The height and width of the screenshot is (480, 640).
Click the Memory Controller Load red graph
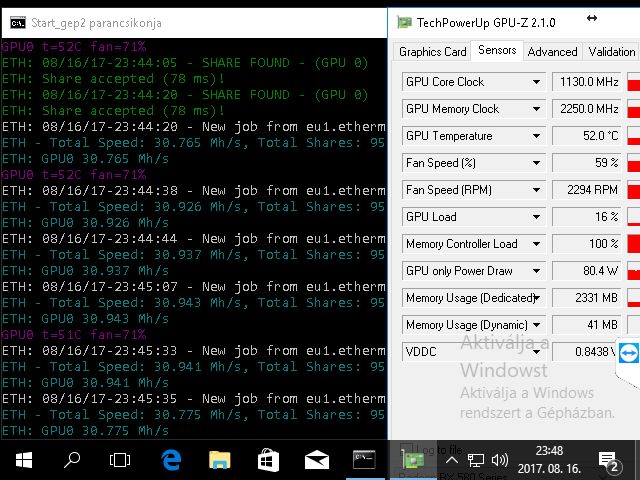click(633, 244)
